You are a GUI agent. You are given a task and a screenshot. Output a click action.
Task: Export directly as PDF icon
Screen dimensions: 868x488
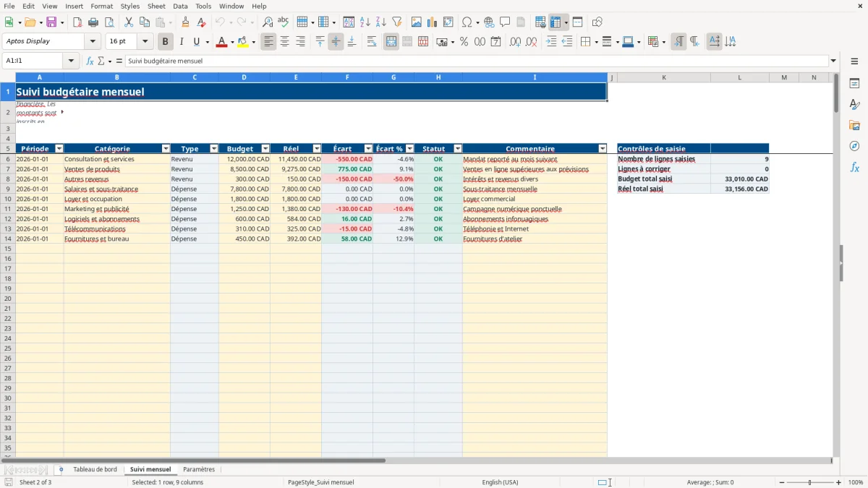(77, 22)
